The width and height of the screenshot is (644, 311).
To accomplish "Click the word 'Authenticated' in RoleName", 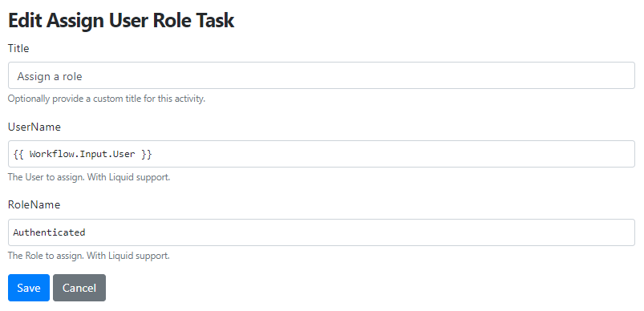I will [x=49, y=232].
